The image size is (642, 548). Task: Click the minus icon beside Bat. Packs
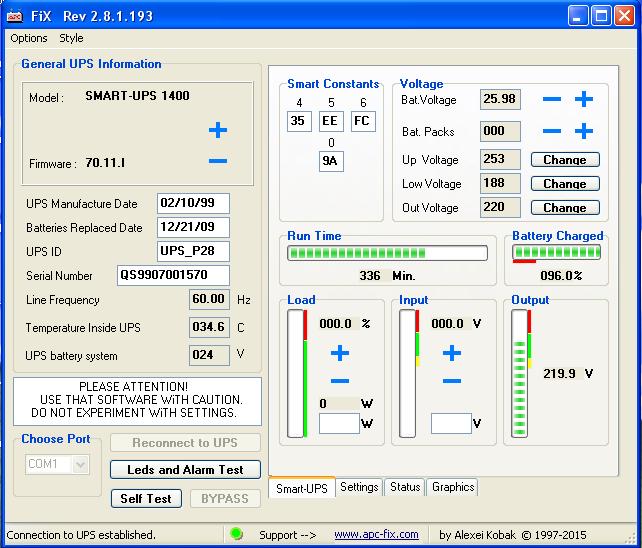tap(552, 131)
